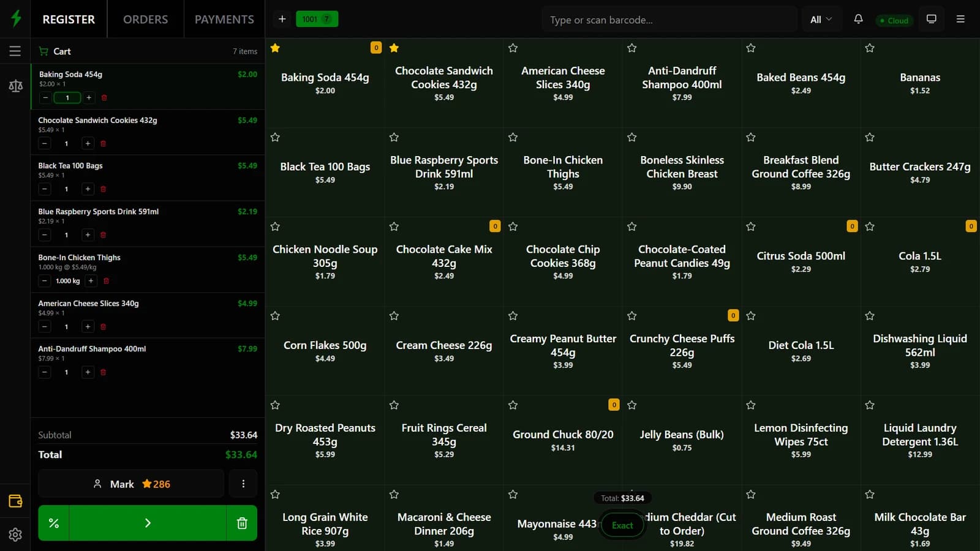980x551 pixels.
Task: Switch to the ORDERS tab
Action: pyautogui.click(x=145, y=20)
